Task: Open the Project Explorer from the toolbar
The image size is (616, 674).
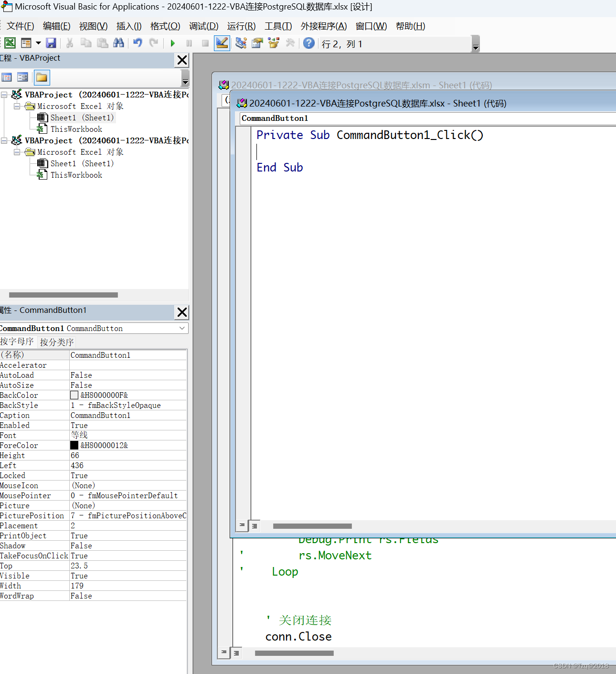Action: [x=241, y=43]
